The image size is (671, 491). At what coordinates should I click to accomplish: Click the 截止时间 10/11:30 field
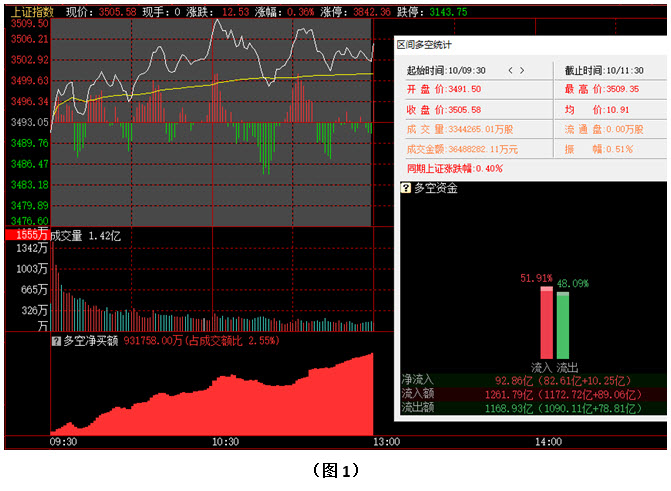click(604, 70)
